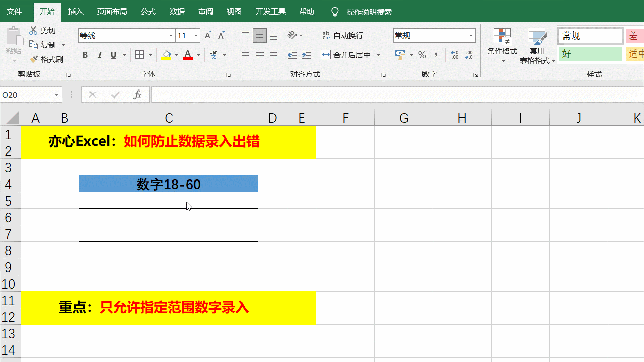Viewport: 644px width, 362px height.
Task: Expand underline style arrow
Action: [124, 55]
